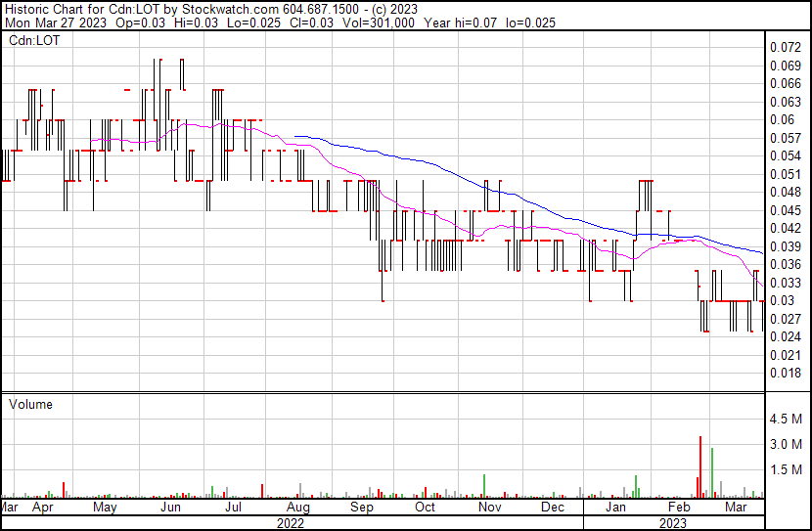This screenshot has width=812, height=531.
Task: Select the Jan month marker
Action: [x=614, y=509]
